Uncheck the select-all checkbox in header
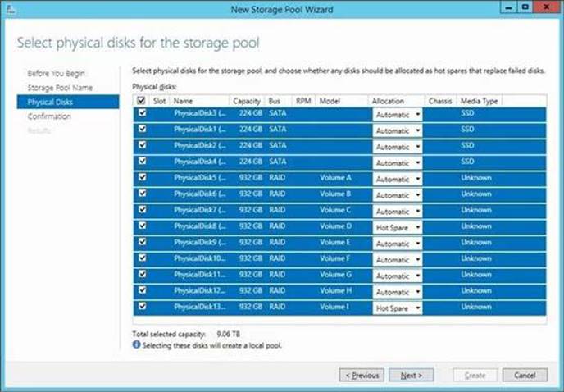 pos(143,100)
